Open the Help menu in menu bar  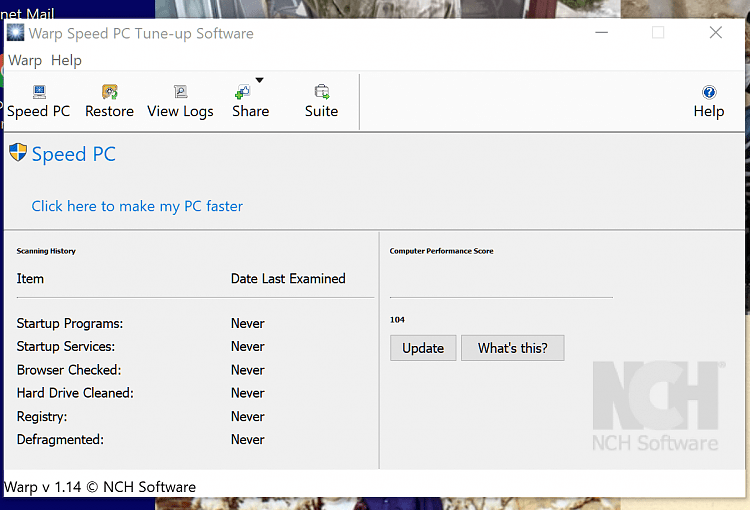66,60
